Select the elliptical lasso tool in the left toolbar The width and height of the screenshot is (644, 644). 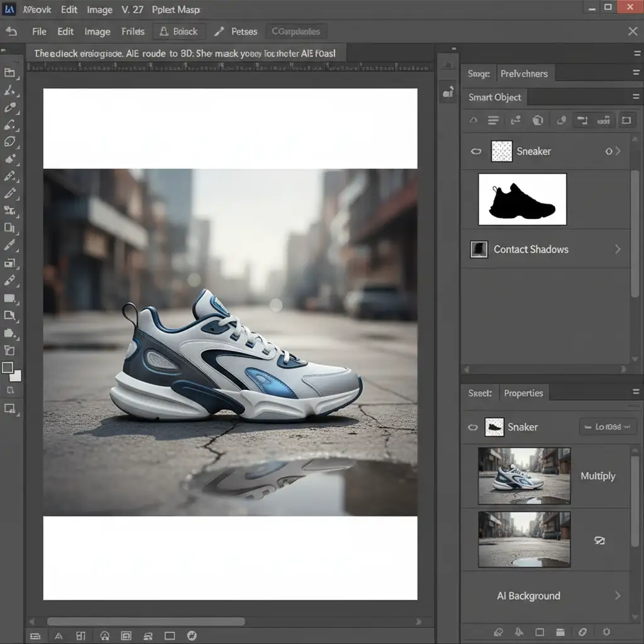point(9,142)
